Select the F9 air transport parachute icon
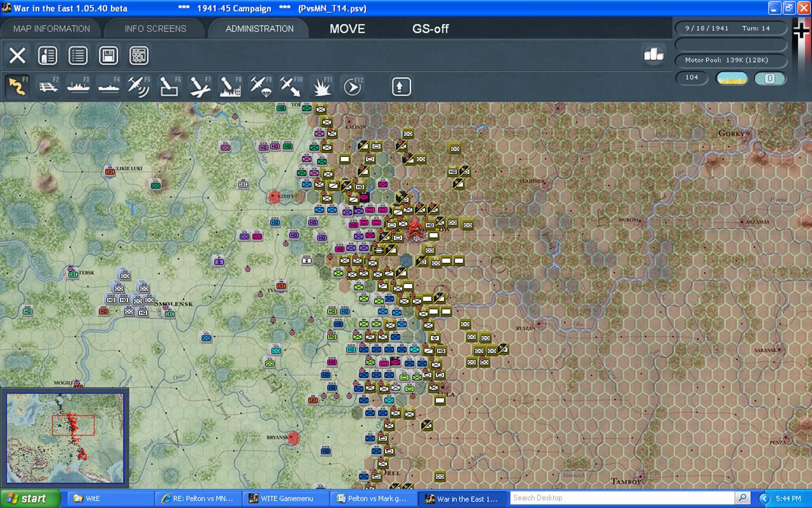Image resolution: width=812 pixels, height=508 pixels. (261, 87)
